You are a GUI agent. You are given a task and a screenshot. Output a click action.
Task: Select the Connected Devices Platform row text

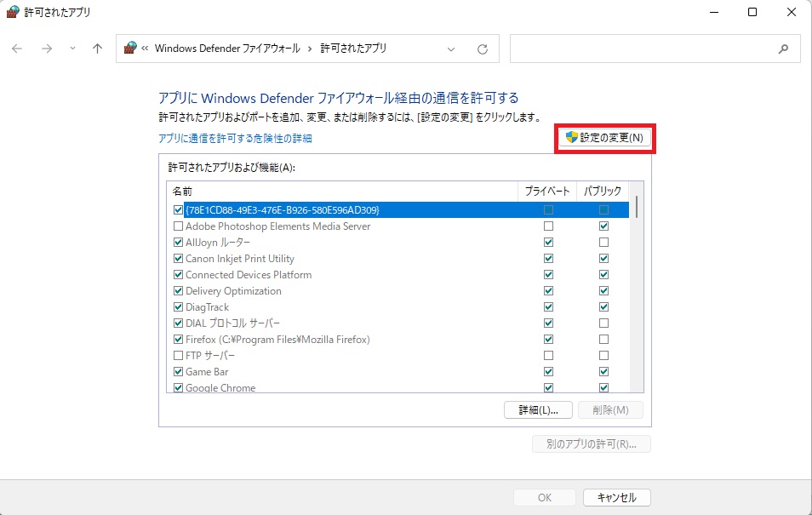click(x=249, y=275)
